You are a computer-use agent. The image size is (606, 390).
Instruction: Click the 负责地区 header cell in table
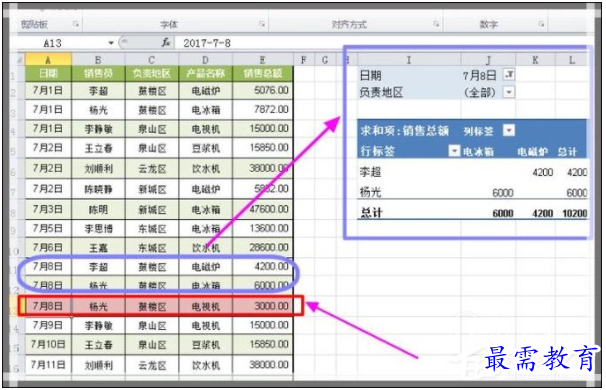pos(152,73)
